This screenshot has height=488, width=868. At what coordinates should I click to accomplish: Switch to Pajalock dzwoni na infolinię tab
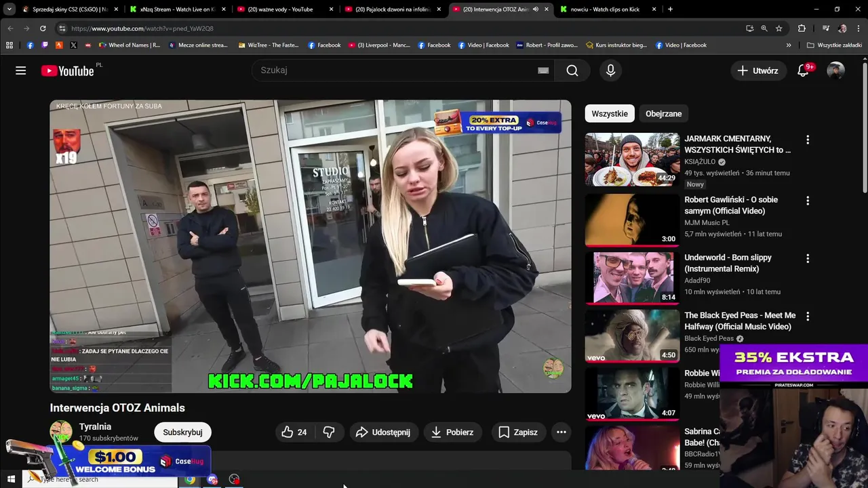point(393,9)
